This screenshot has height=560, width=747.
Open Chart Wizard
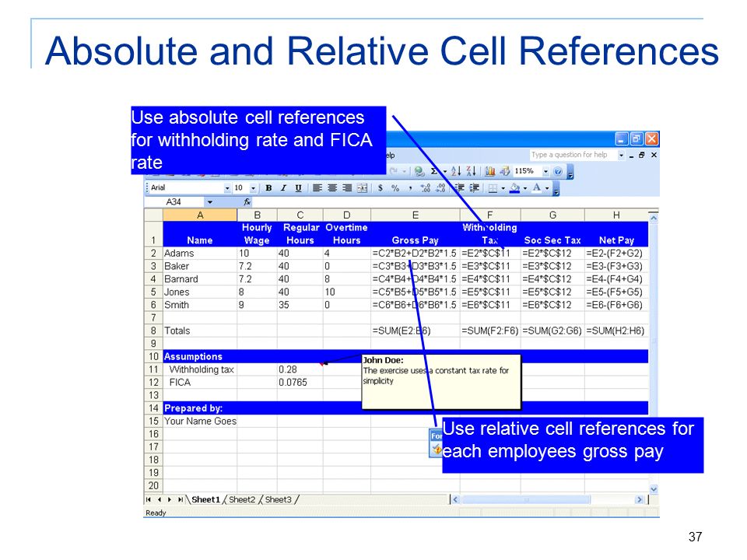[x=489, y=171]
